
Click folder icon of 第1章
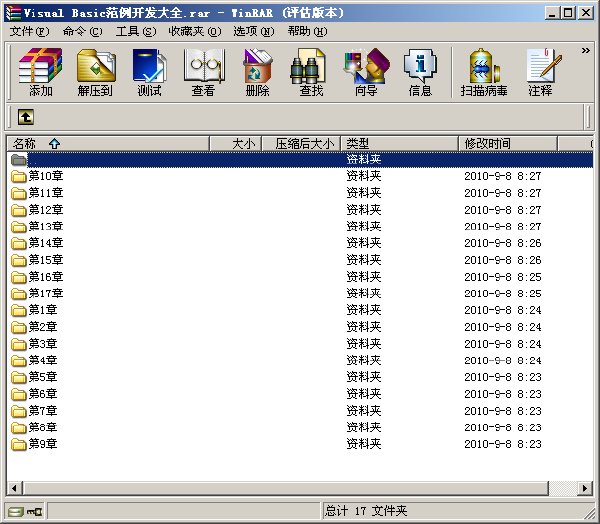pyautogui.click(x=18, y=310)
